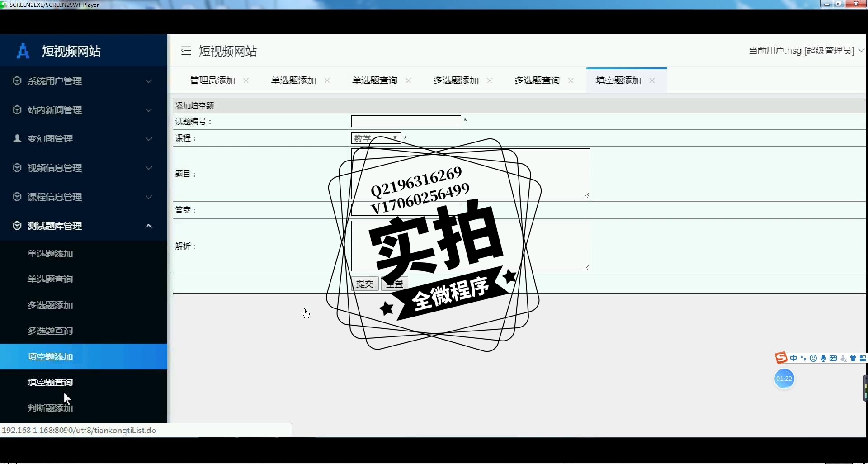Click the 重置 reset button

(x=395, y=284)
